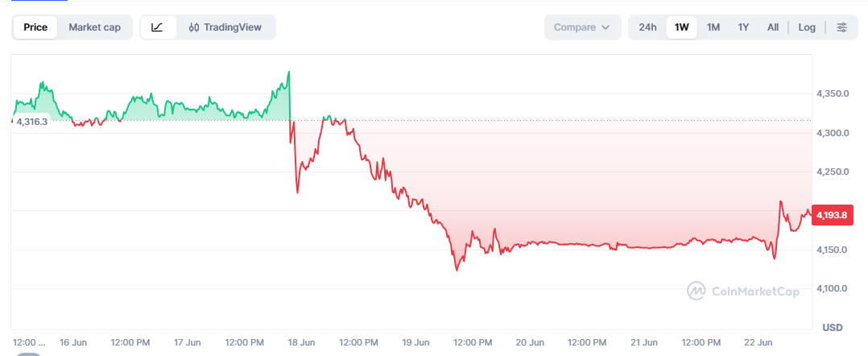Click the Compare dropdown chevron arrow

[x=605, y=27]
